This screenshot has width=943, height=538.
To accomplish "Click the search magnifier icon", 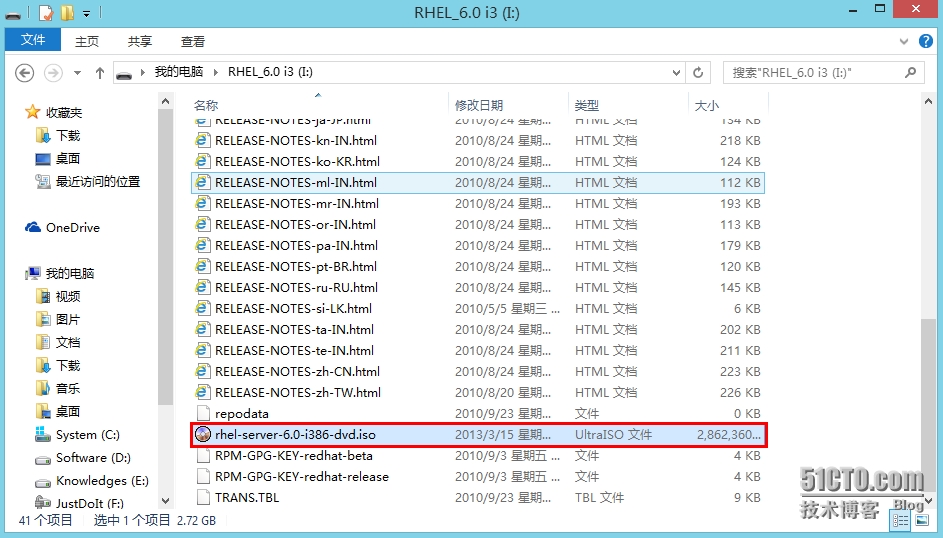I will pos(911,72).
